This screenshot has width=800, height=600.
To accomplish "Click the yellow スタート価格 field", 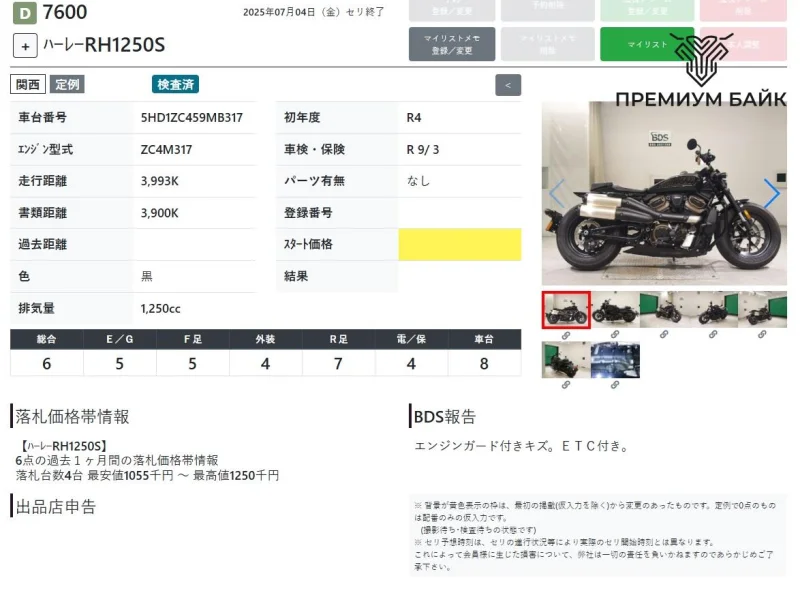I will [459, 244].
